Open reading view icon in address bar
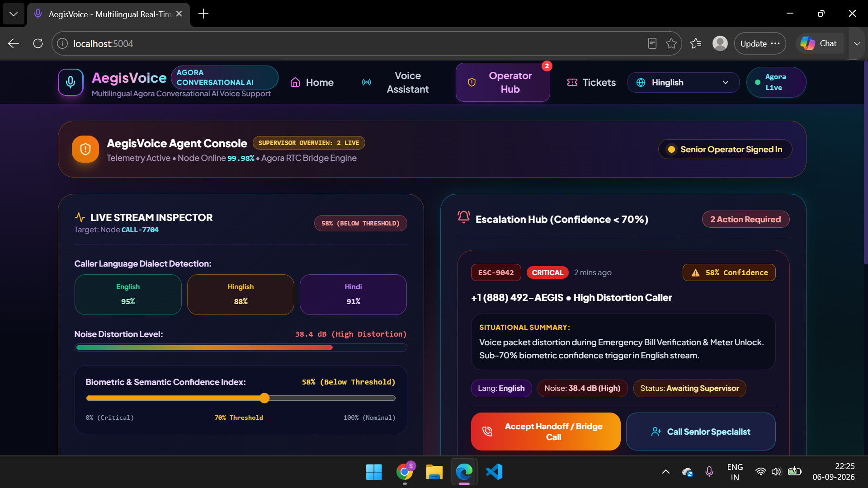This screenshot has width=868, height=488. coord(652,43)
